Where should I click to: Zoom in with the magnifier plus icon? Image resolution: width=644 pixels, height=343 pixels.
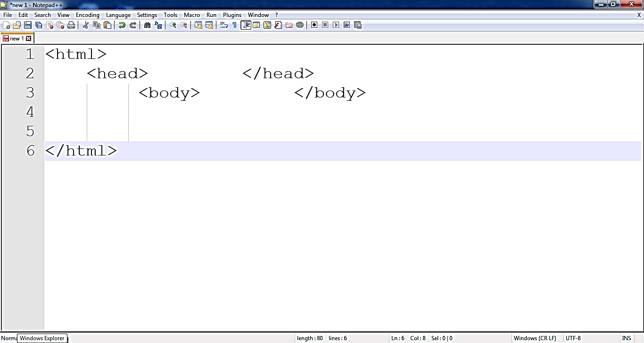pyautogui.click(x=173, y=25)
